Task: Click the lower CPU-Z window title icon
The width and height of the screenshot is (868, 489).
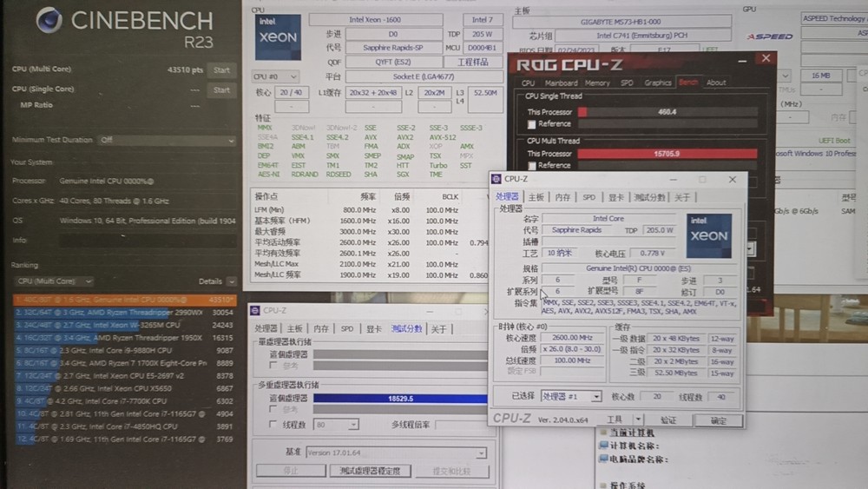Action: coord(254,311)
